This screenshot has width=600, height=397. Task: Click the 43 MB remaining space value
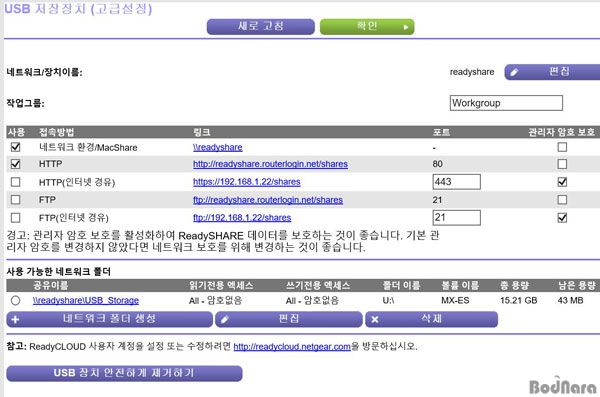pos(570,301)
